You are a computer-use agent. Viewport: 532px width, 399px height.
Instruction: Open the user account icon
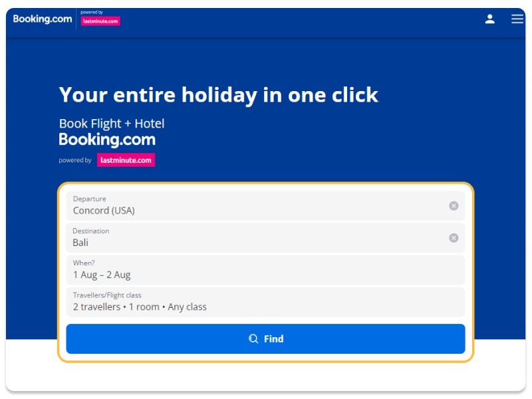click(490, 19)
